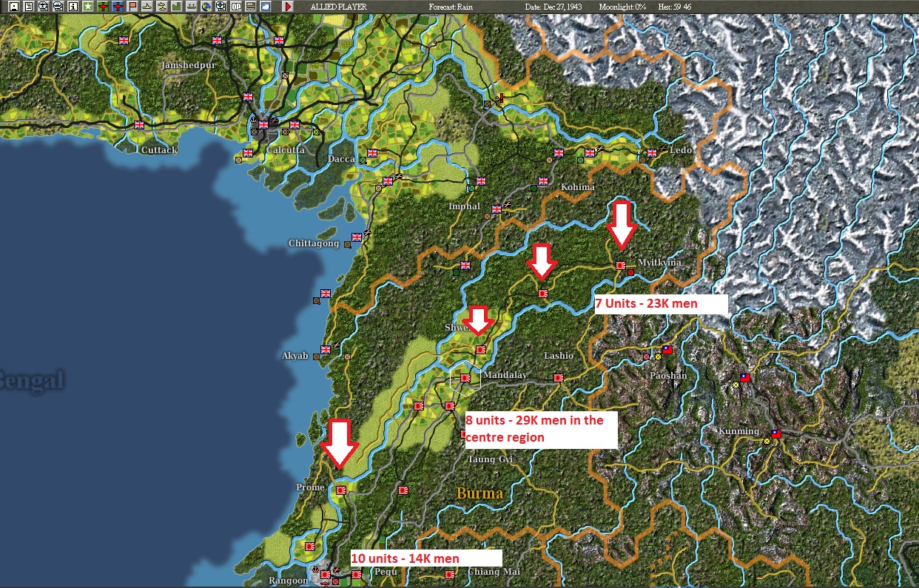Select British flag at Dacca

[x=372, y=153]
